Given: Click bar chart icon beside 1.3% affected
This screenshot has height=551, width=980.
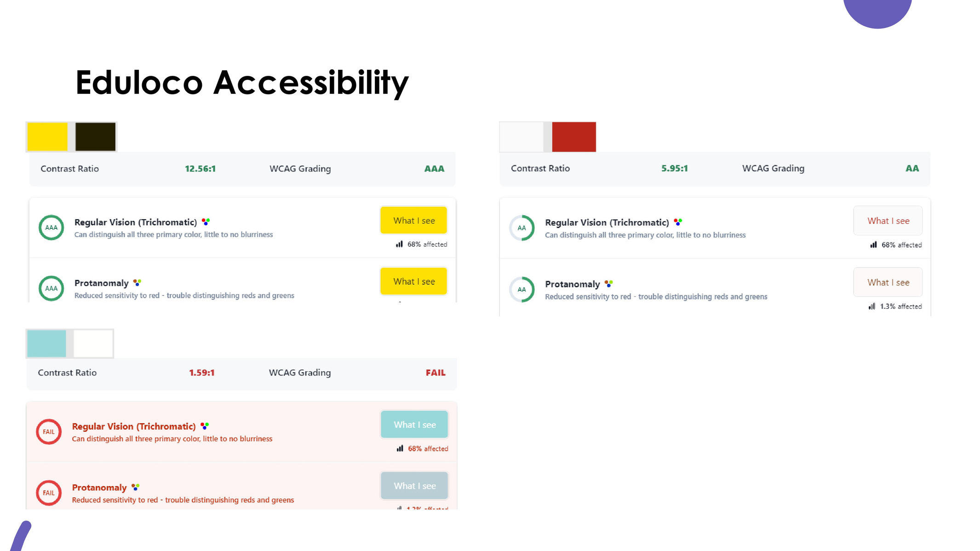Looking at the screenshot, I should (x=872, y=307).
